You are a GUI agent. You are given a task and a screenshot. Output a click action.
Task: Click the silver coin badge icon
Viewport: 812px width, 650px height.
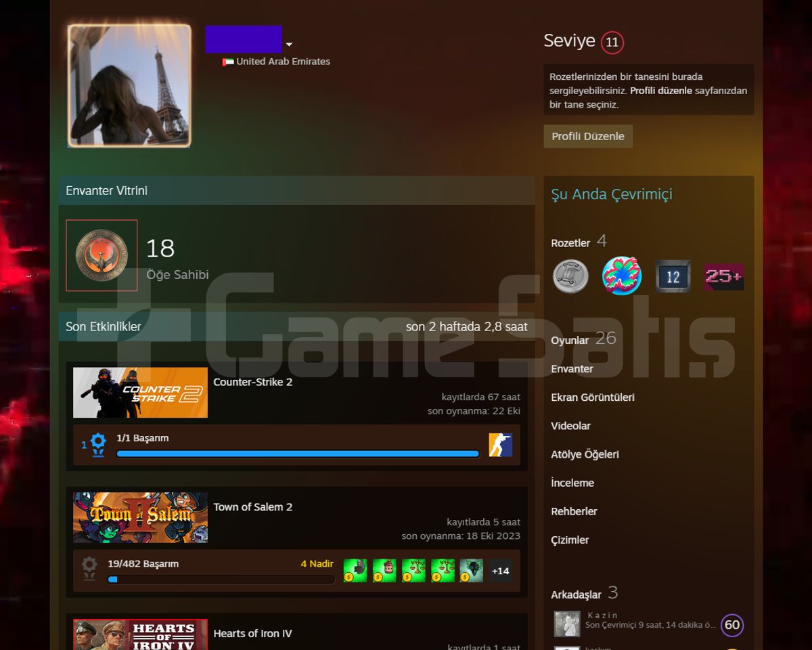(x=570, y=276)
